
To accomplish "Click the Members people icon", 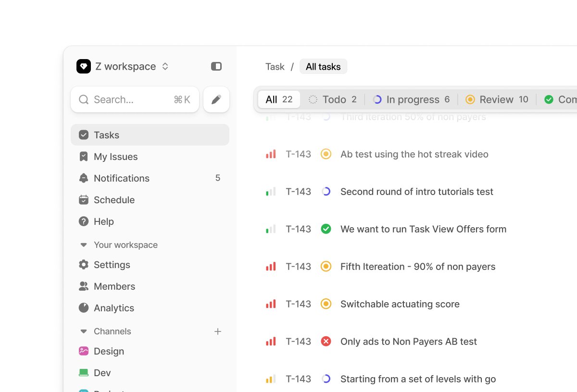I will (x=84, y=286).
